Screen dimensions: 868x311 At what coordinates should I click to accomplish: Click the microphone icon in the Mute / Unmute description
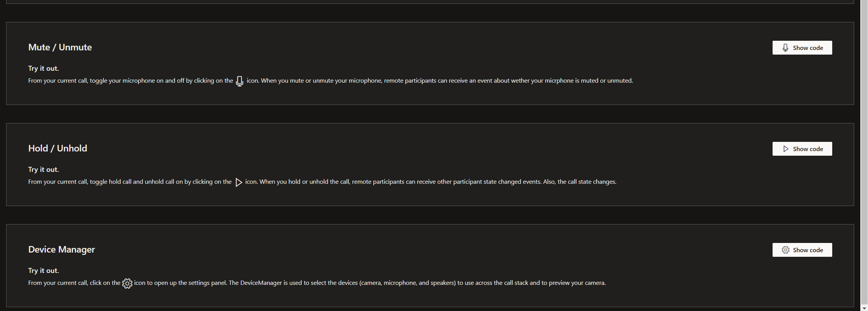tap(239, 81)
